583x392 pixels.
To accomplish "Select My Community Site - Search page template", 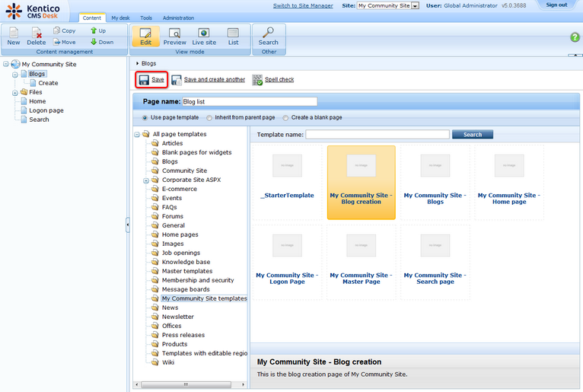I will [x=435, y=262].
